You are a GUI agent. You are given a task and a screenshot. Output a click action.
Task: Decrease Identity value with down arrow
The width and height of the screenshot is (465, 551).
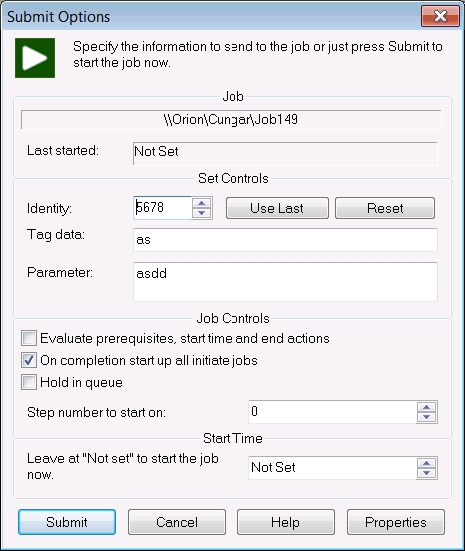click(x=201, y=213)
